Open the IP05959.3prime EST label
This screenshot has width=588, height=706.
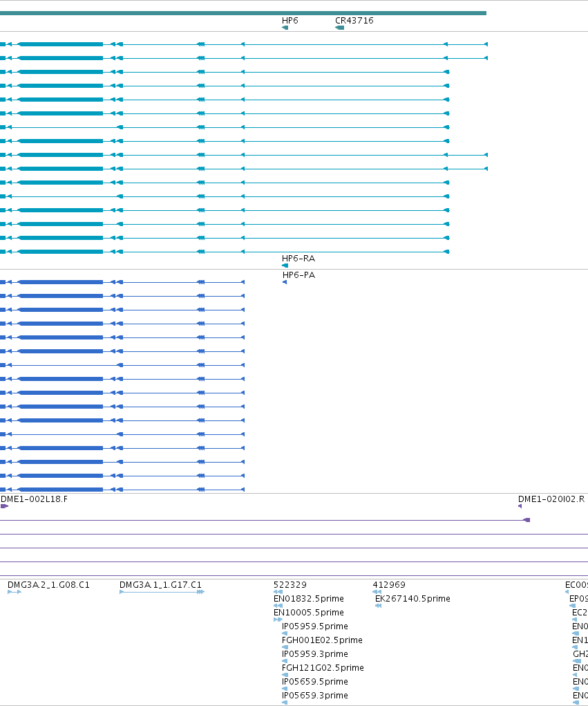315,653
